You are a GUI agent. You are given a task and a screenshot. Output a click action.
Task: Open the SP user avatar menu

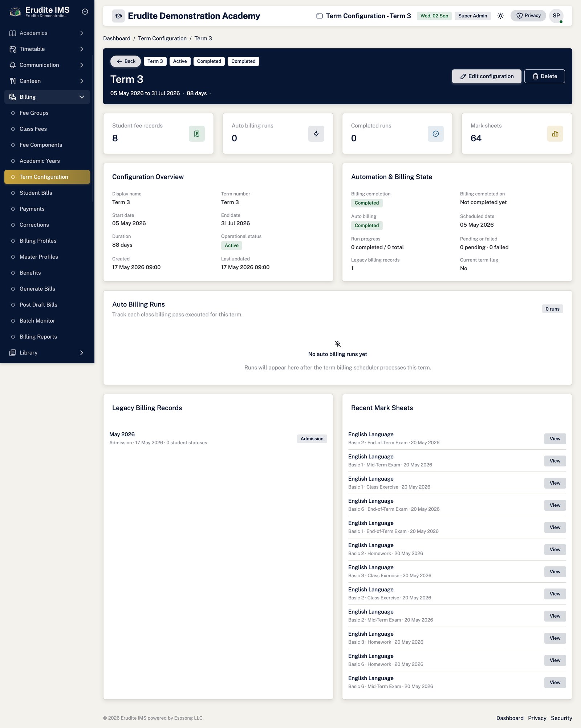(x=556, y=16)
